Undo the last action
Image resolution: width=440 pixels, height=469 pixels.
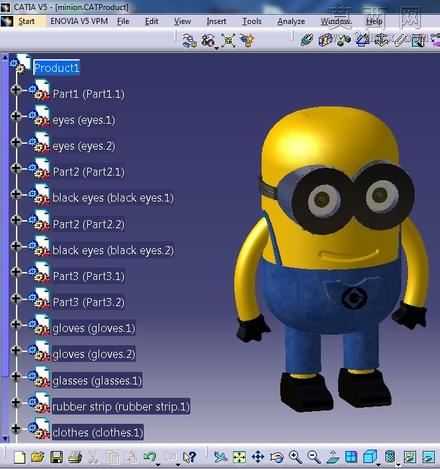coord(149,456)
